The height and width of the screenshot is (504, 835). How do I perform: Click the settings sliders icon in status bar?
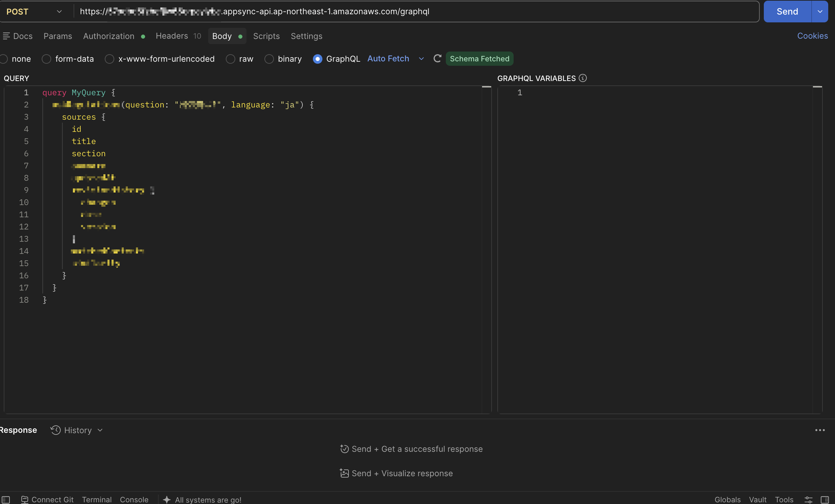pos(808,500)
